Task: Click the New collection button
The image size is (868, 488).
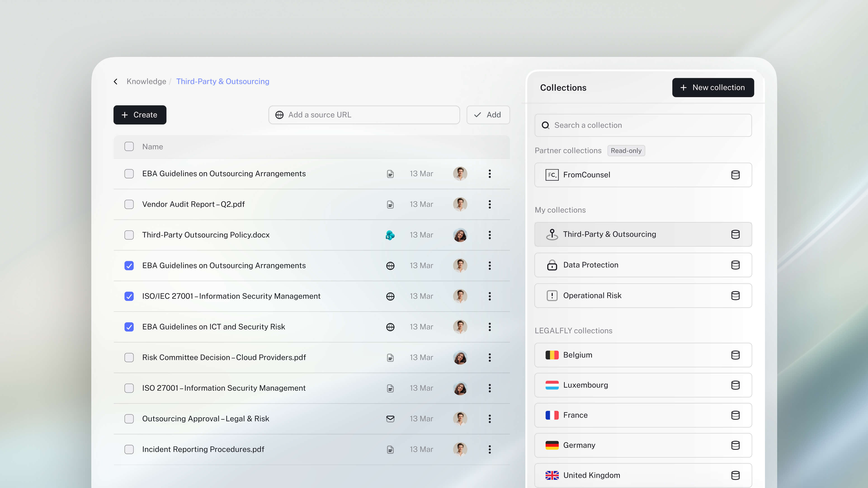Action: (x=713, y=88)
